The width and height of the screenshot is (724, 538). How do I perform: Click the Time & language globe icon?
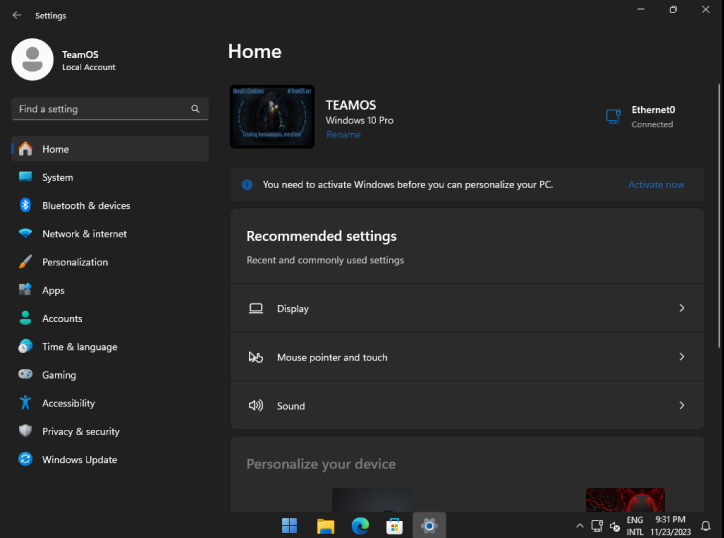click(x=25, y=346)
